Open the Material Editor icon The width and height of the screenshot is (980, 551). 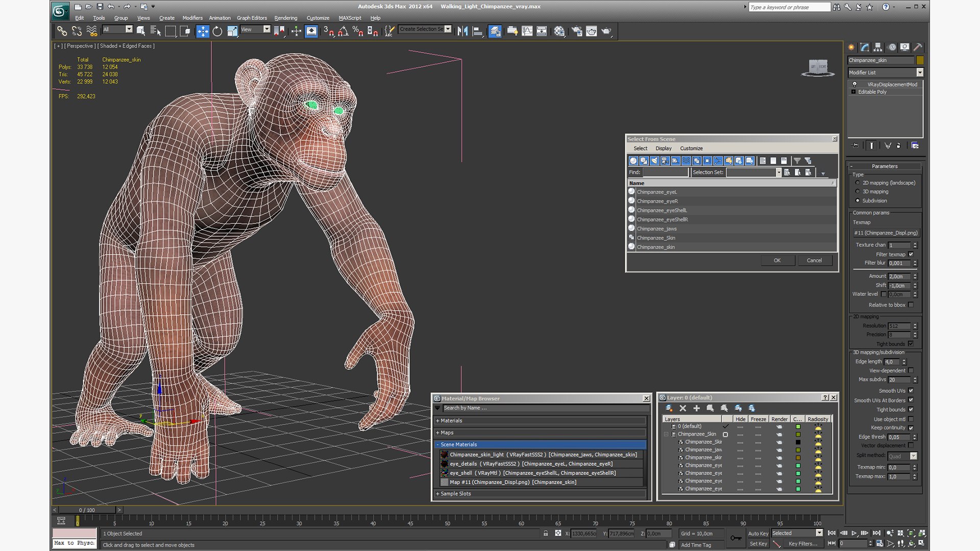pyautogui.click(x=559, y=32)
